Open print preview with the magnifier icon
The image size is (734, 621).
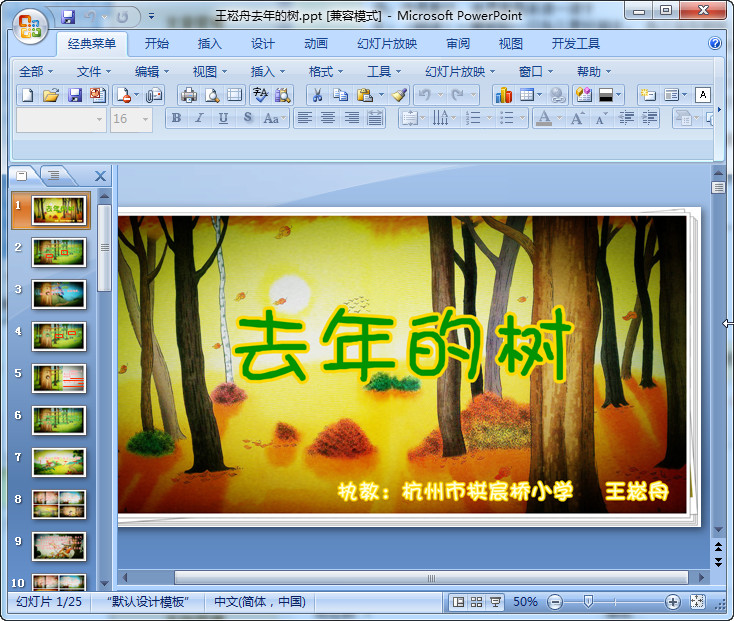coord(212,95)
